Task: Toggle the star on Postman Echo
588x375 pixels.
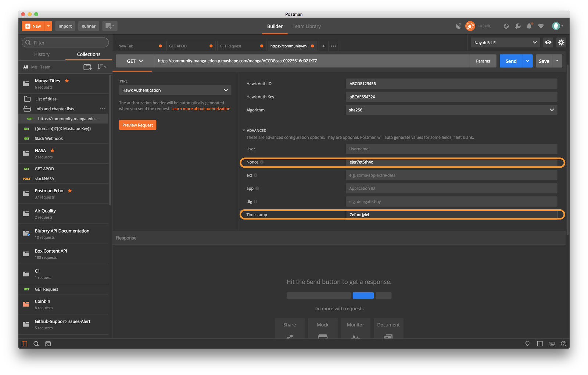Action: pyautogui.click(x=70, y=191)
